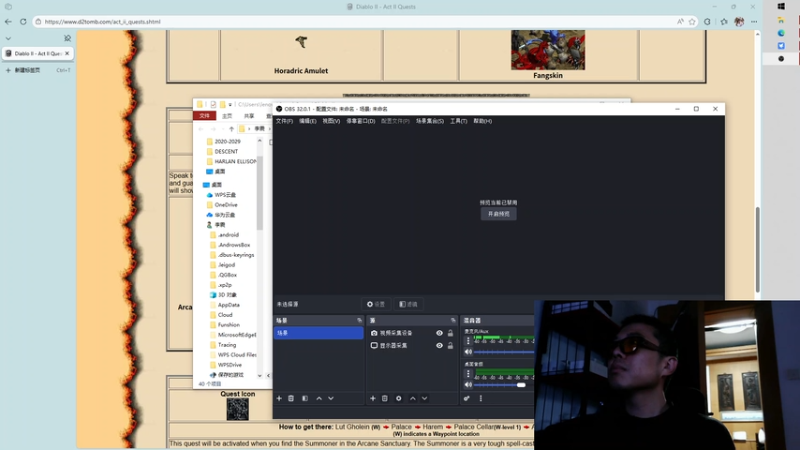The width and height of the screenshot is (800, 450).
Task: Open Edge settings and more menu
Action: pos(754,21)
